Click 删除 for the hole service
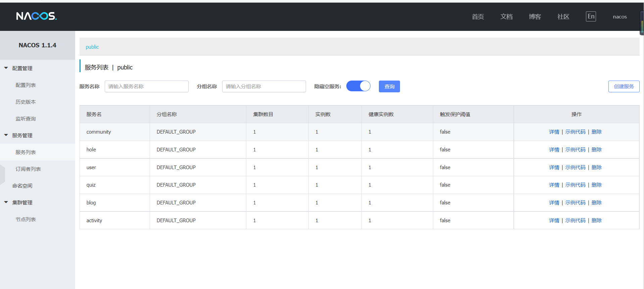644x289 pixels. [x=596, y=150]
